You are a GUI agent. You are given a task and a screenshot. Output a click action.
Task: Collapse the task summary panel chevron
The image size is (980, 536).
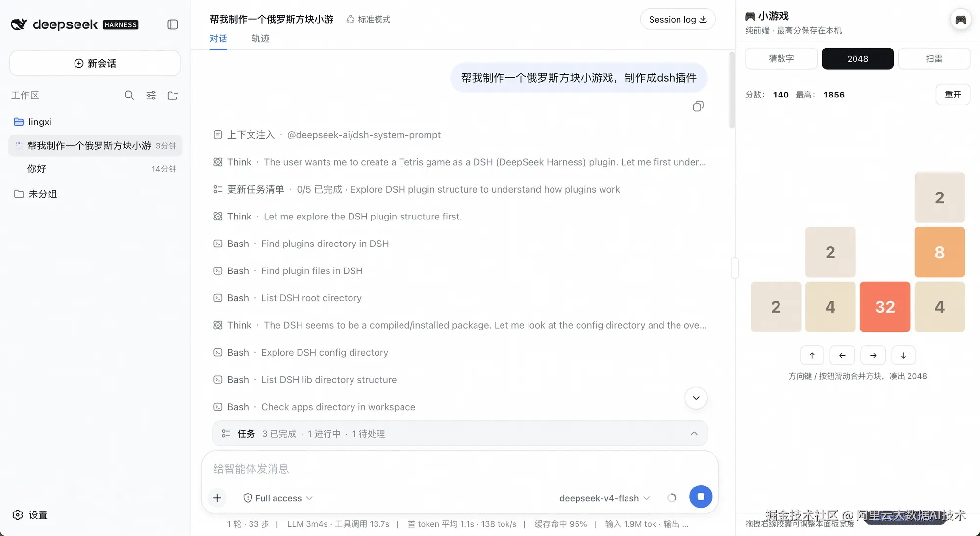coord(694,433)
